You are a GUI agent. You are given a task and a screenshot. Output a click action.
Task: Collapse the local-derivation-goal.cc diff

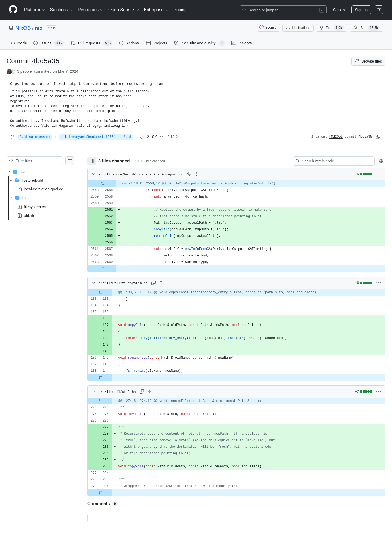(x=94, y=174)
